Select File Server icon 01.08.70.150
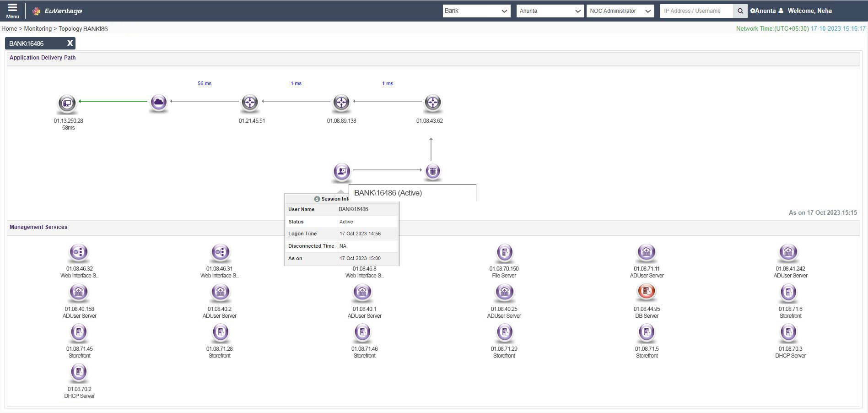This screenshot has height=413, width=868. (504, 252)
